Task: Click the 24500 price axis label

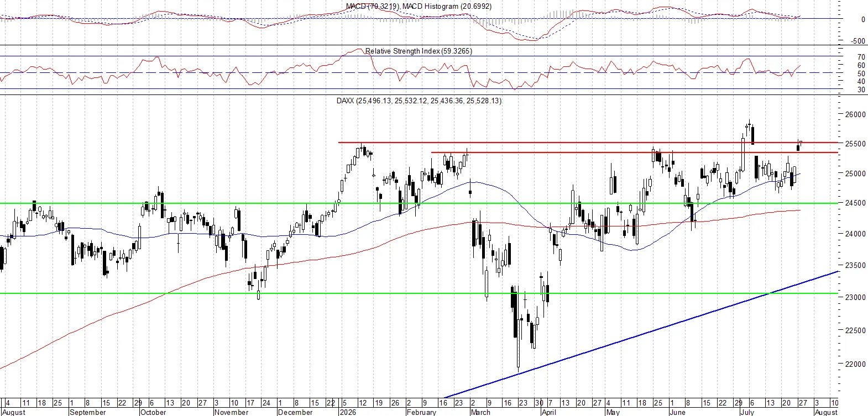Action: point(855,203)
